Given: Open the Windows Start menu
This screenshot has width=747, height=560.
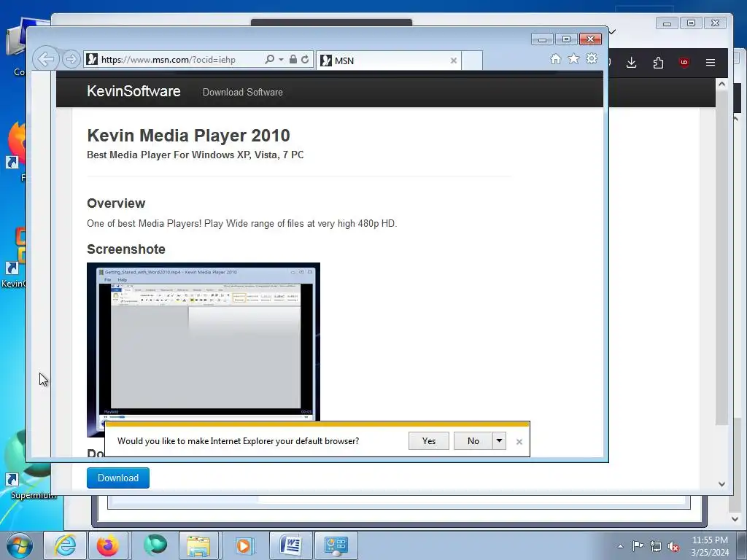Looking at the screenshot, I should tap(19, 545).
